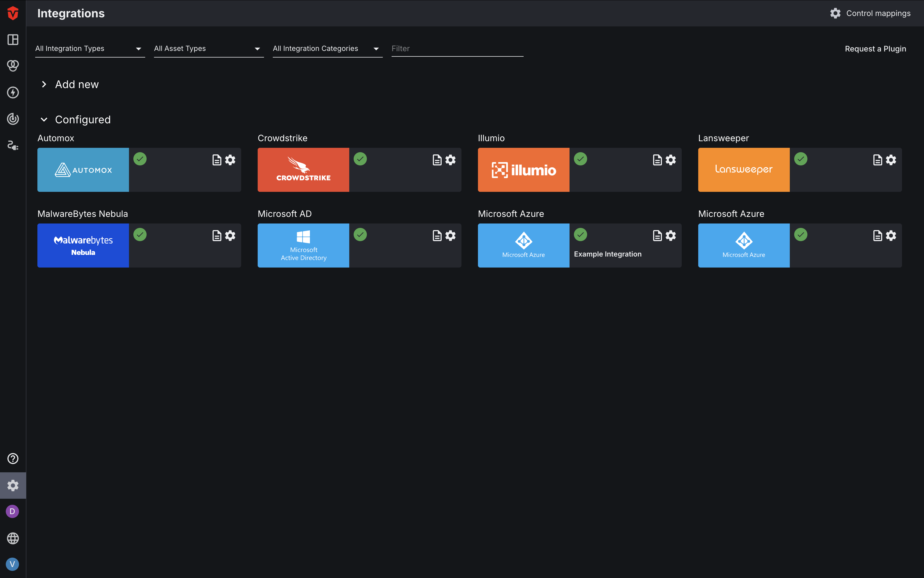The height and width of the screenshot is (578, 924).
Task: Select the Automox logo tile
Action: point(83,170)
